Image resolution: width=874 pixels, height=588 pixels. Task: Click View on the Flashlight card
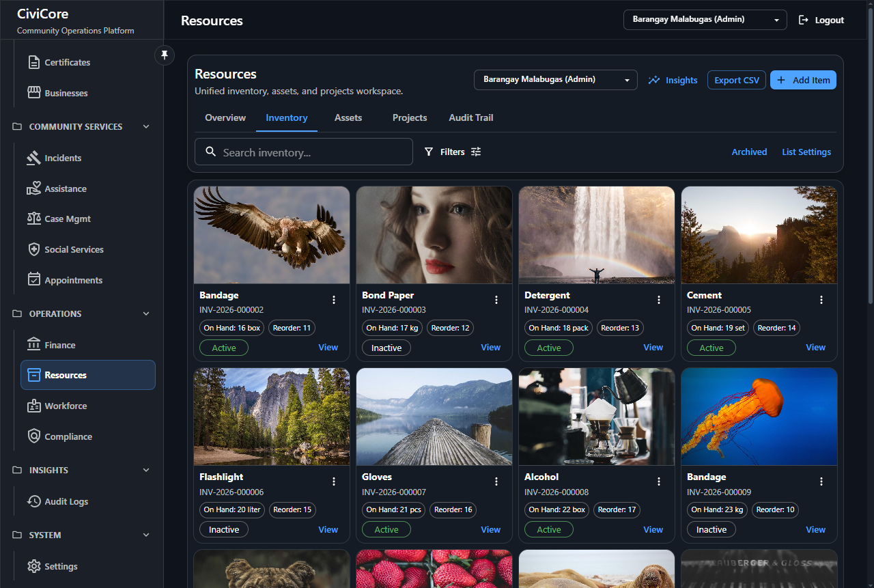328,529
